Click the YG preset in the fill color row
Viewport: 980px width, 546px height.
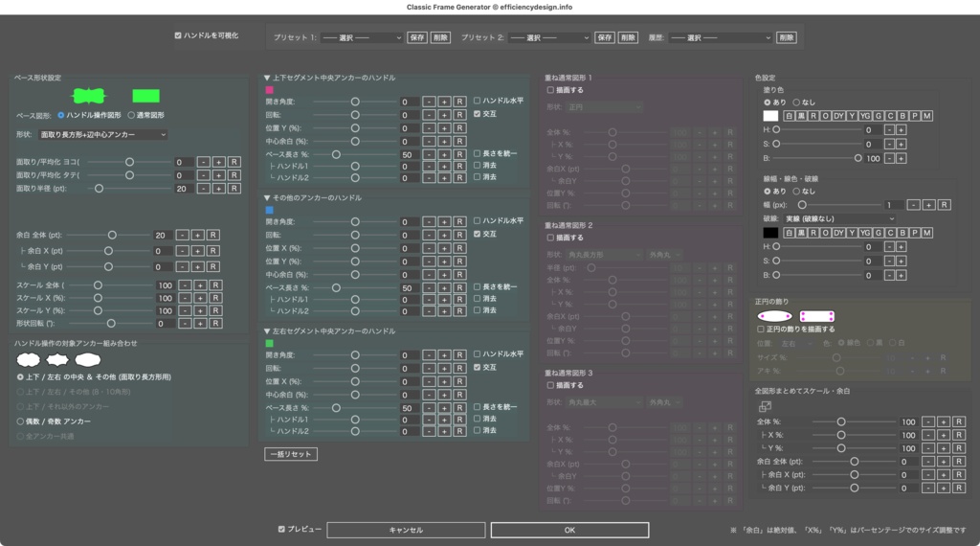865,116
